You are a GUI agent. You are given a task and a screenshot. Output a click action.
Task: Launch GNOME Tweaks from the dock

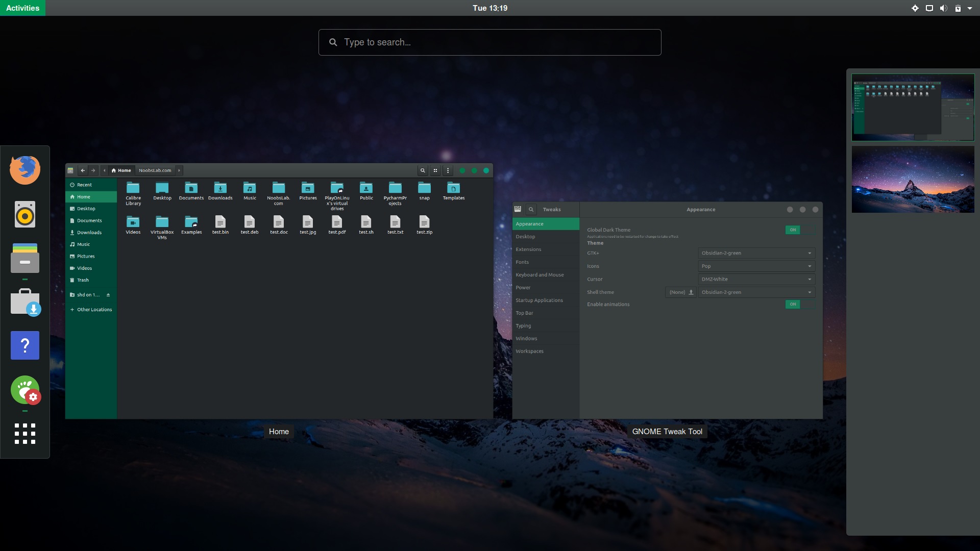pyautogui.click(x=24, y=389)
